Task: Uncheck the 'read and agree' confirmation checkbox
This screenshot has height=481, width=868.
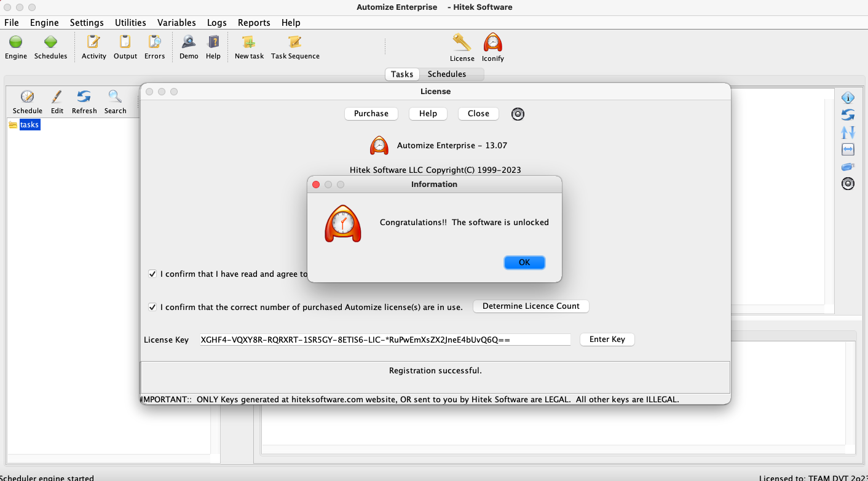Action: coord(152,274)
